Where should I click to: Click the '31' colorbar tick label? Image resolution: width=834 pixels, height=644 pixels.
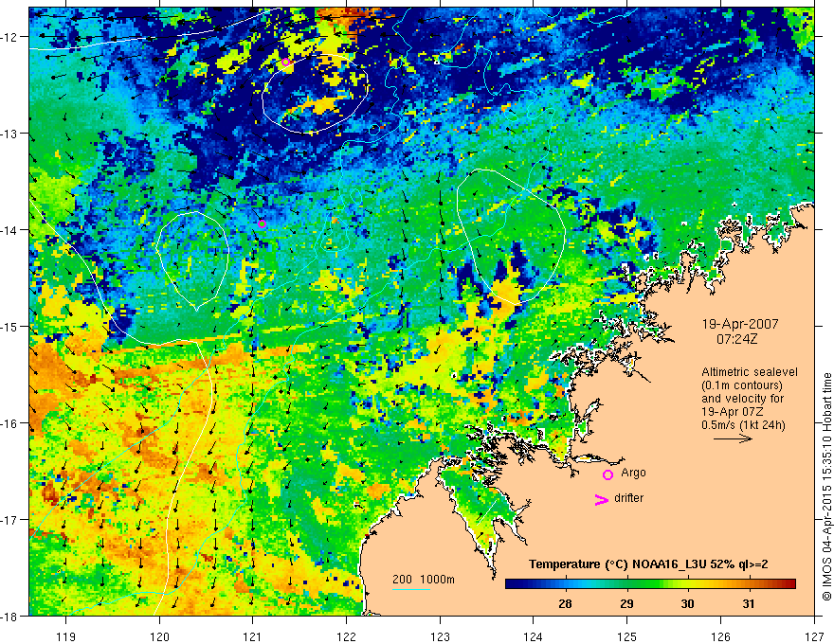(x=749, y=604)
